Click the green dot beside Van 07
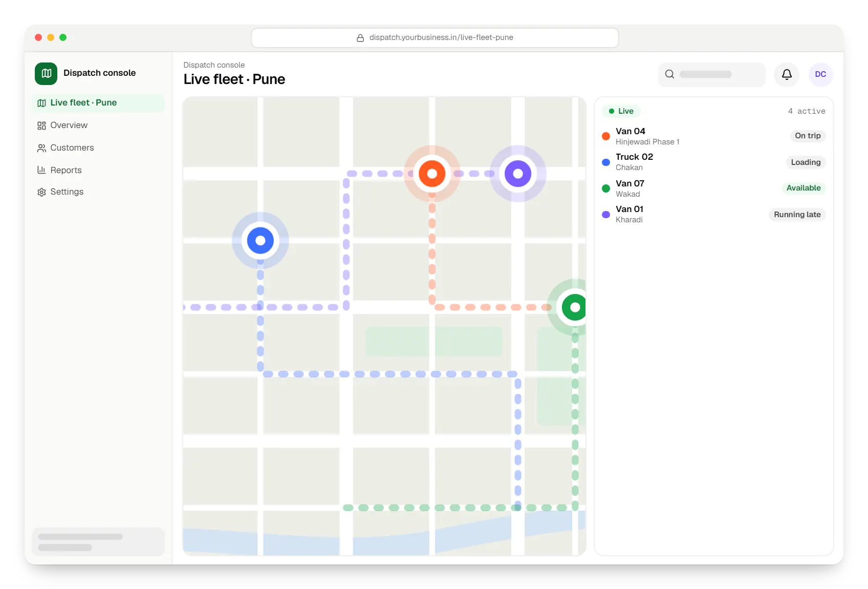This screenshot has height=589, width=868. click(606, 188)
